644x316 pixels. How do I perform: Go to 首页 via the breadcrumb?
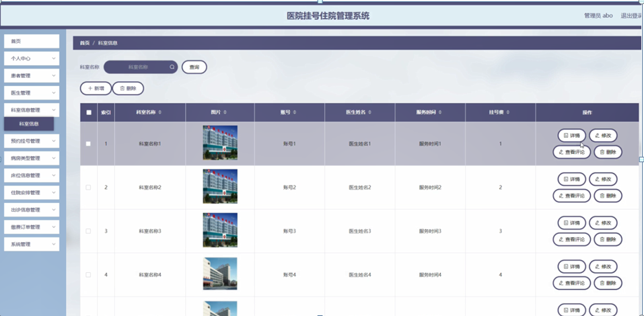[85, 43]
